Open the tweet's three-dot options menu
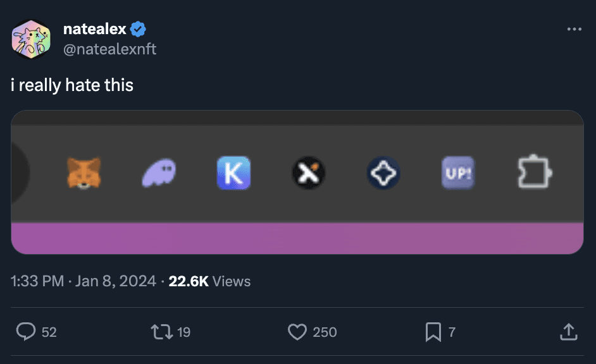596x364 pixels. pyautogui.click(x=574, y=28)
